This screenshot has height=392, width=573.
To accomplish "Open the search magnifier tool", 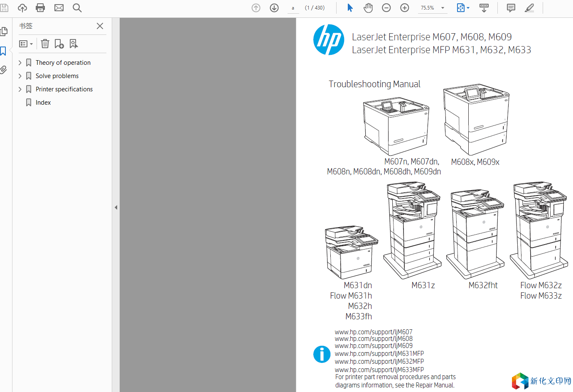I will click(x=77, y=8).
